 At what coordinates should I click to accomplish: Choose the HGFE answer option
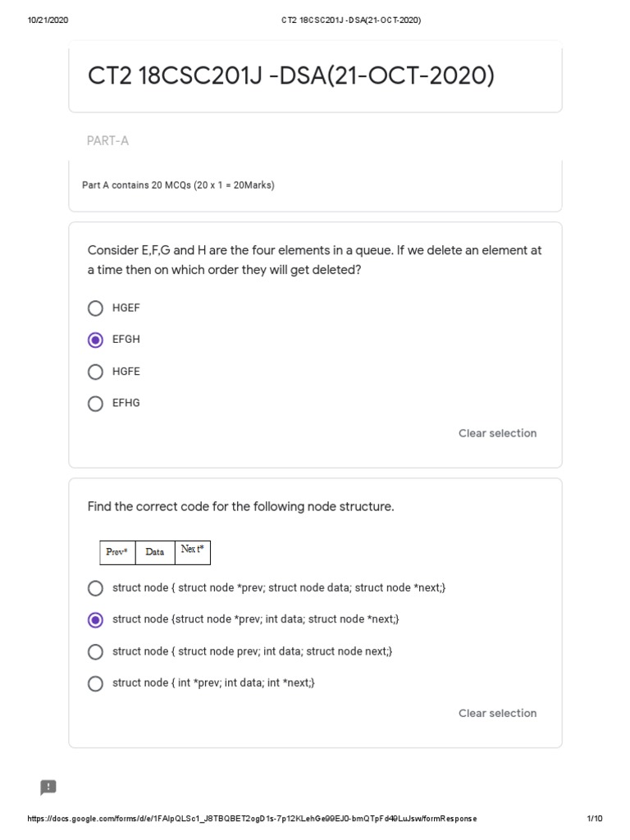(x=96, y=372)
